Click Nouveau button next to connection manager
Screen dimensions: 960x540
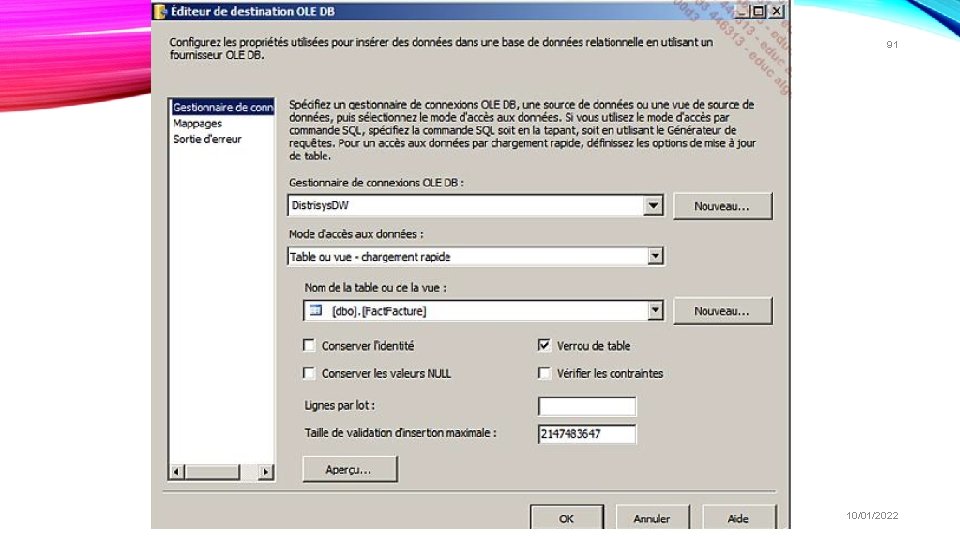pos(722,206)
